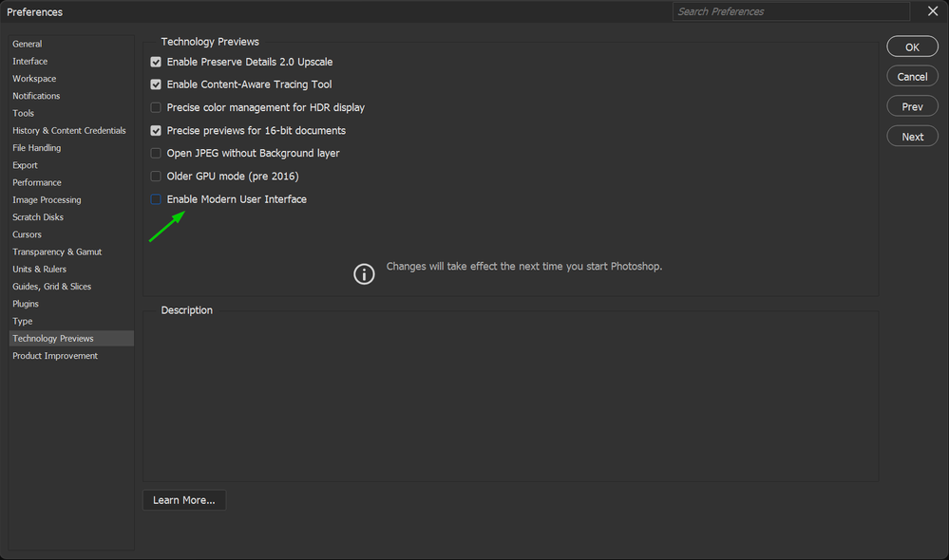Open the Learn More... link button
Viewport: 949px width, 560px height.
click(x=184, y=500)
